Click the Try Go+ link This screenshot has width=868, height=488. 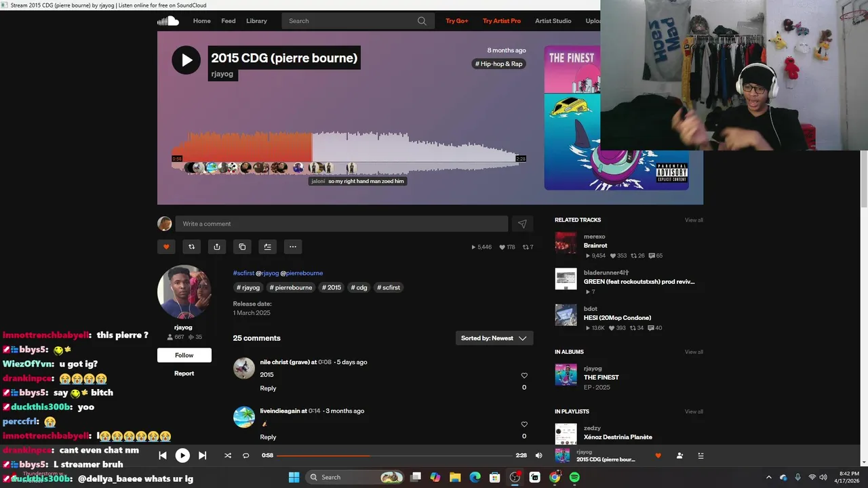click(457, 21)
